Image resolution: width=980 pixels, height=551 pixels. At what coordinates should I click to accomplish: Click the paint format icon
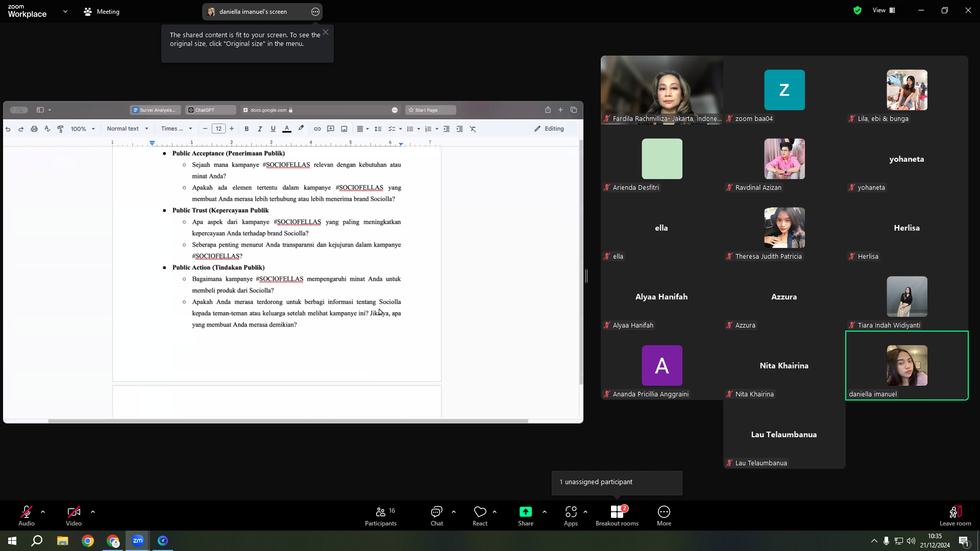pos(60,129)
